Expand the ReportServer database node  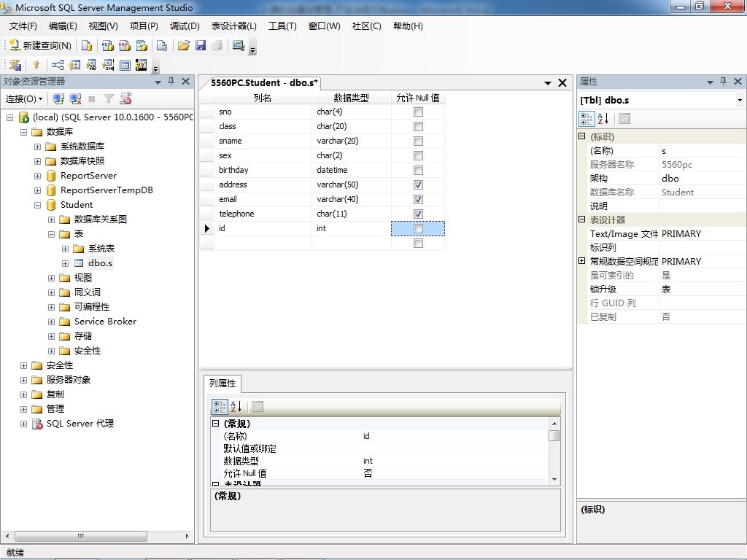pos(38,176)
